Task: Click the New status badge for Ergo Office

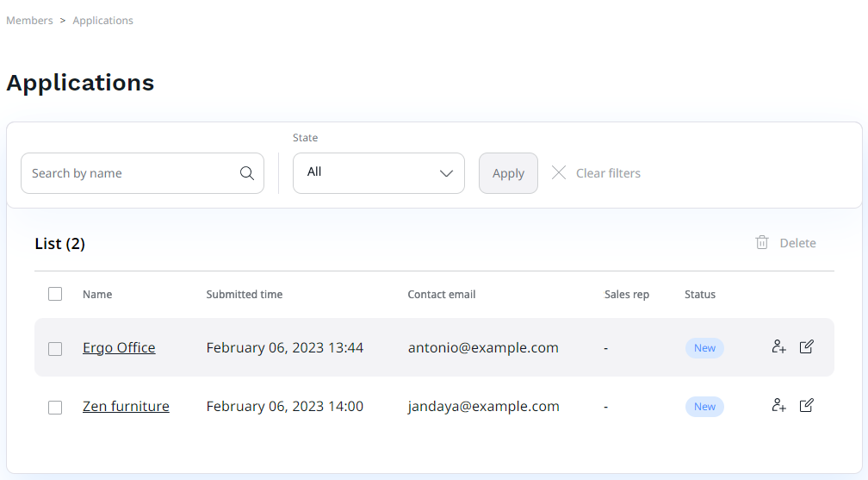Action: pyautogui.click(x=704, y=348)
